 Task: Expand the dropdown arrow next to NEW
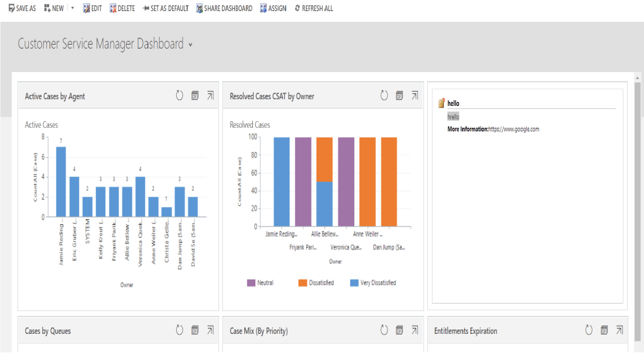click(x=73, y=9)
